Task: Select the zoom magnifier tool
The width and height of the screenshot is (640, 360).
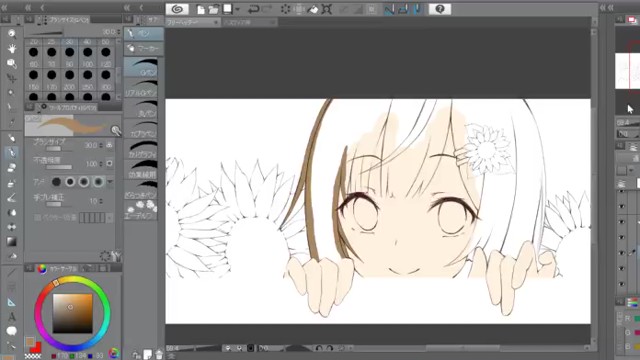Action: [x=11, y=33]
